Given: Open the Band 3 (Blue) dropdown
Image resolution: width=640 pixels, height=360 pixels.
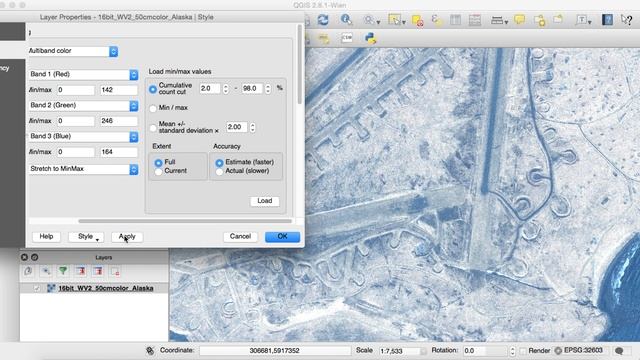Looking at the screenshot, I should [x=84, y=136].
